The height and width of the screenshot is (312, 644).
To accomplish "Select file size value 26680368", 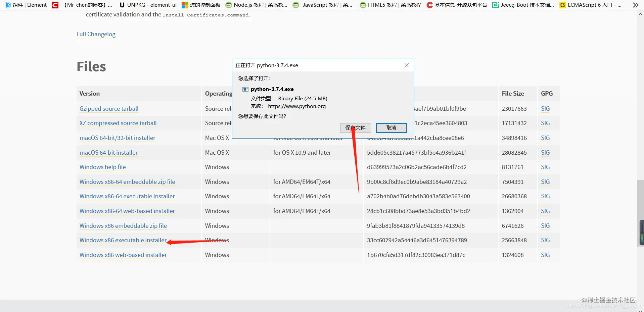I will (x=514, y=196).
